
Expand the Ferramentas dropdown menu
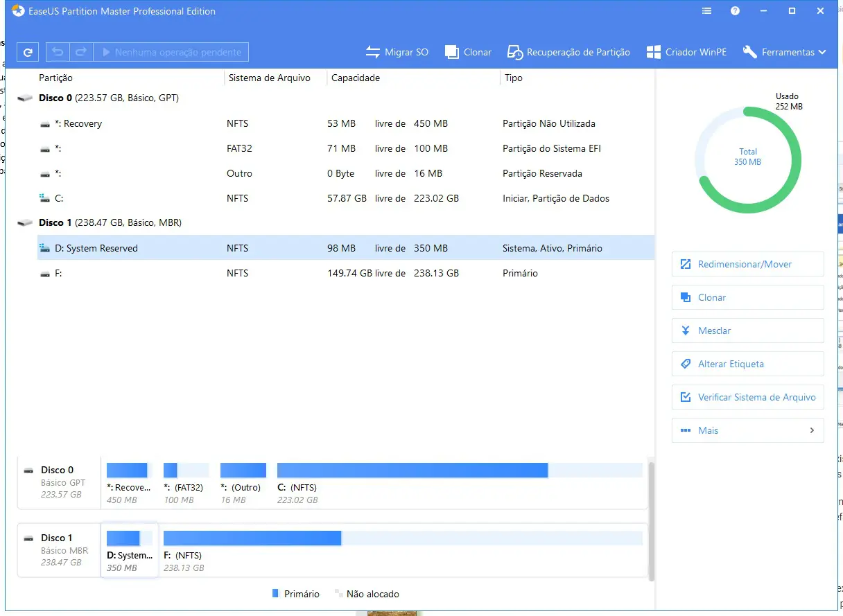click(x=784, y=52)
